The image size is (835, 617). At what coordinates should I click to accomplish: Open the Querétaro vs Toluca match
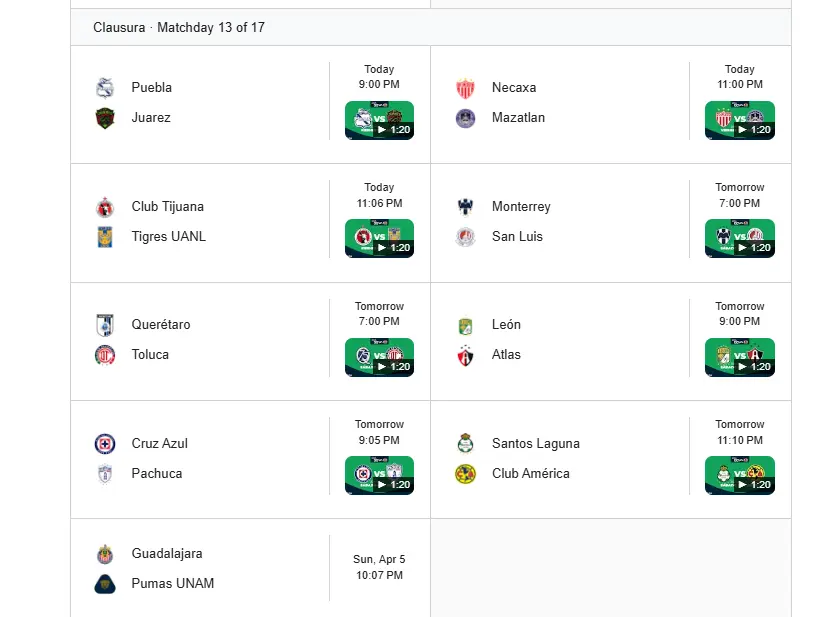(210, 340)
